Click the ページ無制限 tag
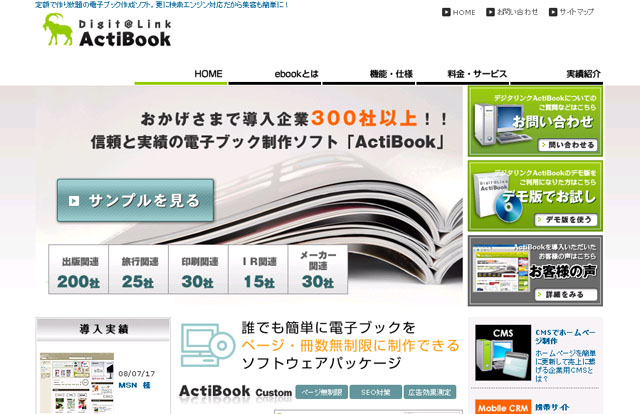640x414 pixels. (x=322, y=392)
